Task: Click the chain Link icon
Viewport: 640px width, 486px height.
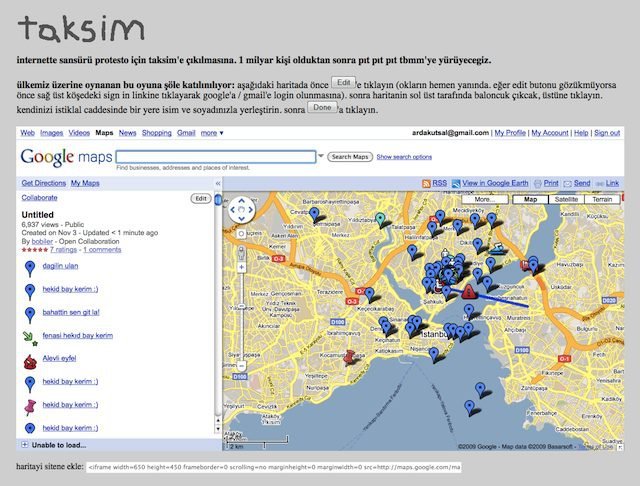Action: click(x=600, y=184)
